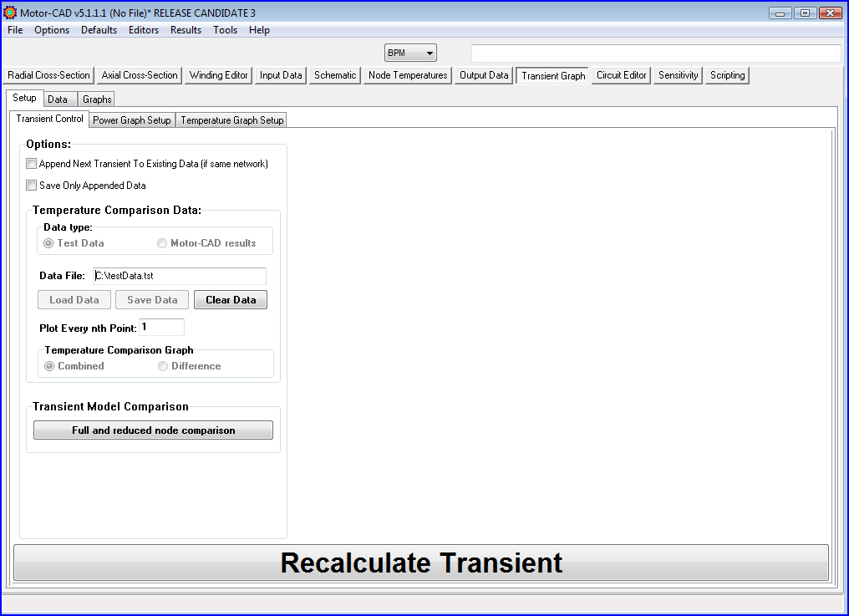Switch to Axial Cross-Section tab
Viewport: 849px width, 616px height.
pyautogui.click(x=140, y=75)
